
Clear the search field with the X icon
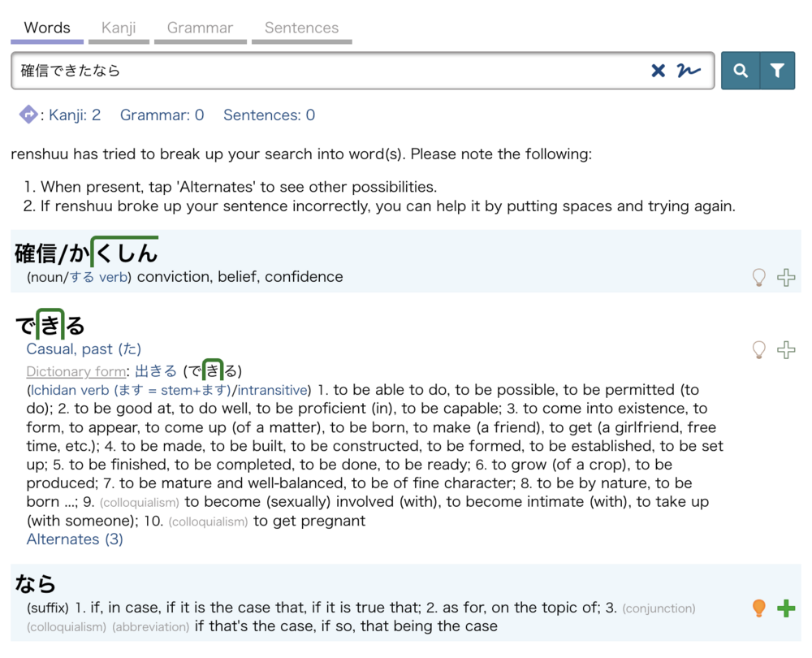[658, 71]
